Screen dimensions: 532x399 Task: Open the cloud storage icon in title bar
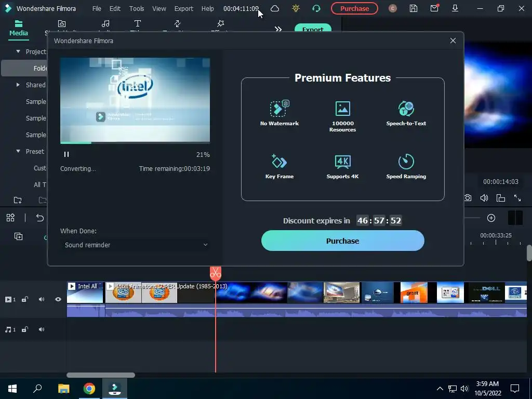click(275, 8)
